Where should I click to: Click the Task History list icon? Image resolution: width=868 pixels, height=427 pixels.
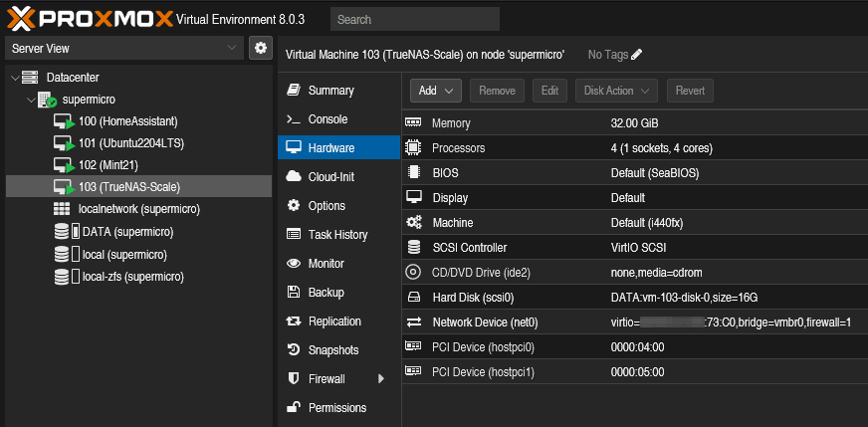[x=294, y=234]
